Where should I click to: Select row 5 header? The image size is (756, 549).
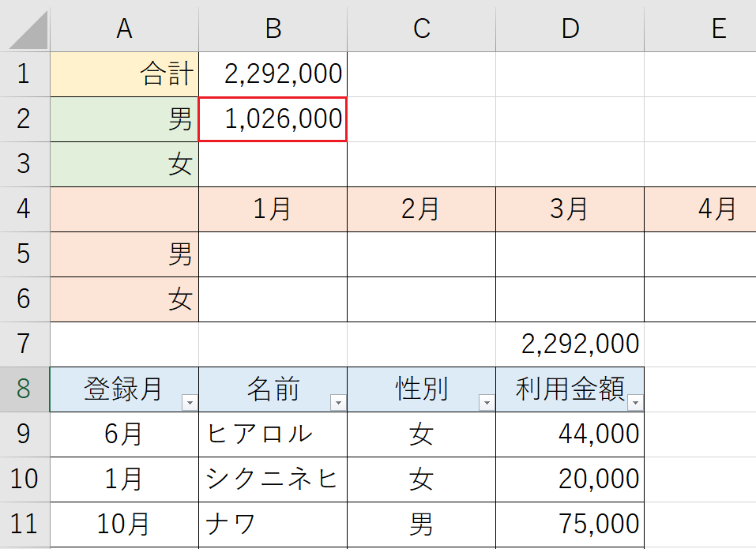point(24,254)
